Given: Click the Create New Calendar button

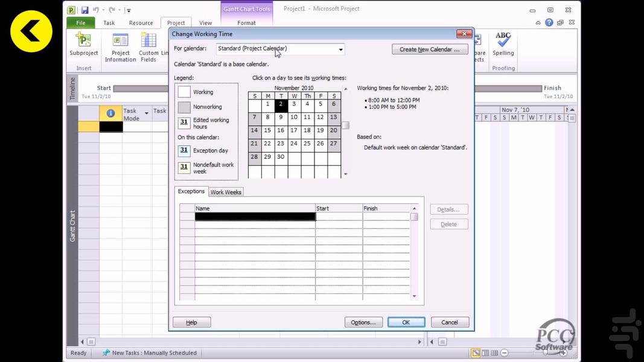Looking at the screenshot, I should click(429, 49).
